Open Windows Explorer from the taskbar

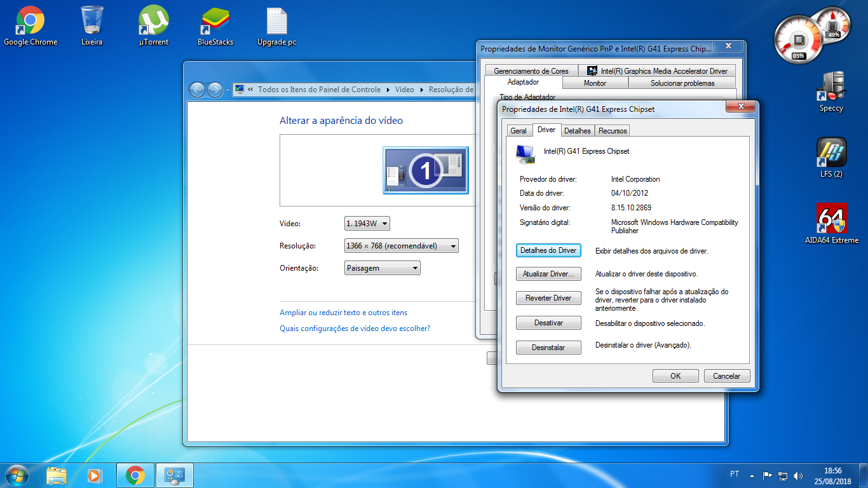(57, 475)
